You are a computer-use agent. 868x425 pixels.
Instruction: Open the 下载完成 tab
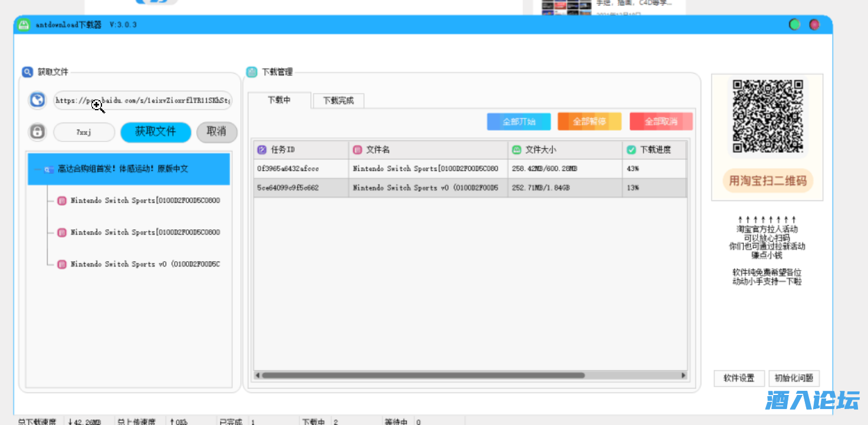pyautogui.click(x=338, y=101)
